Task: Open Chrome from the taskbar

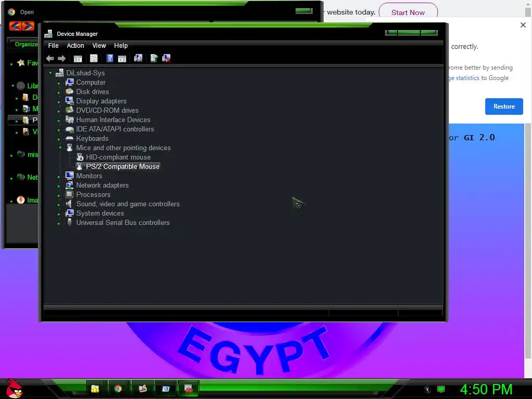Action: tap(118, 389)
